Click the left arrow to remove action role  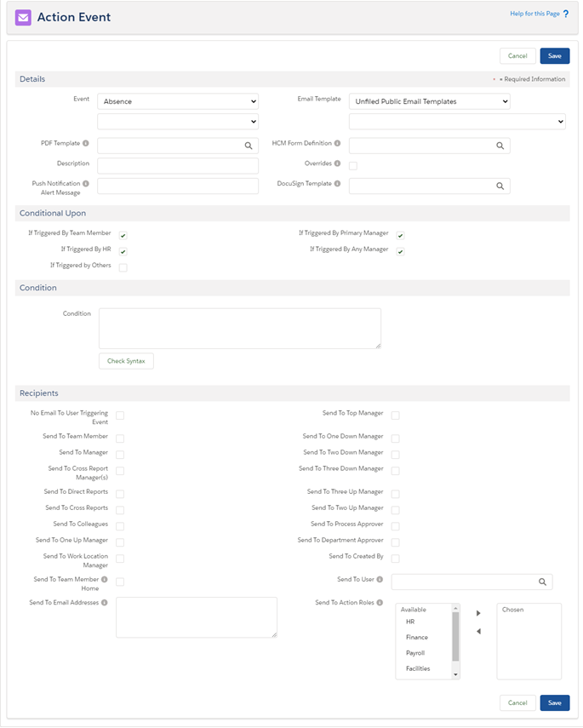click(478, 631)
